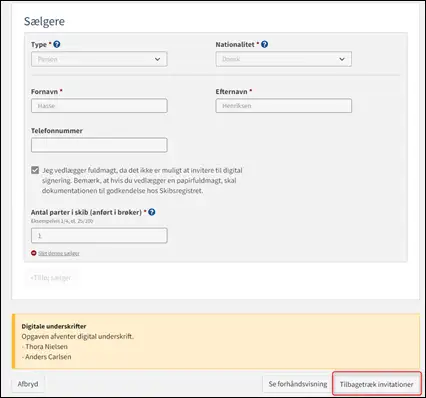Image resolution: width=426 pixels, height=398 pixels.
Task: Click the Sælgere section heading
Action: click(44, 21)
